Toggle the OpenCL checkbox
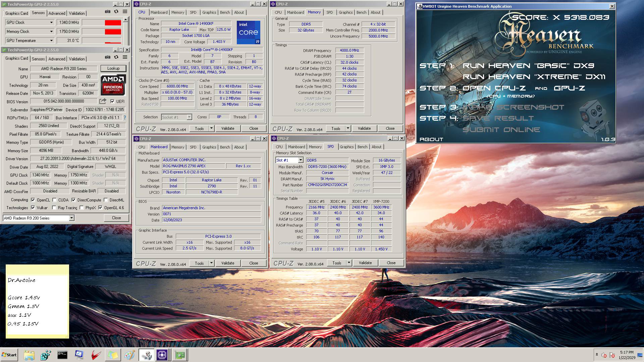644x362 pixels. coord(33,200)
